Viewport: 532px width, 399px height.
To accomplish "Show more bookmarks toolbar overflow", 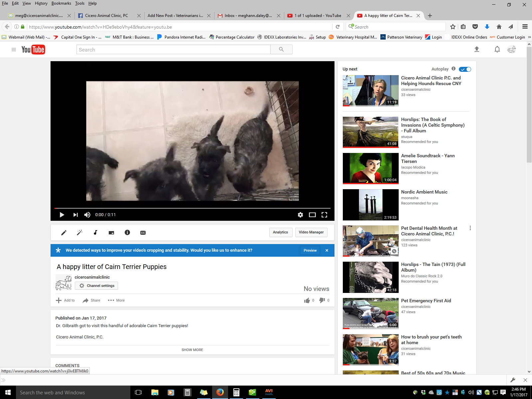I will coord(529,37).
